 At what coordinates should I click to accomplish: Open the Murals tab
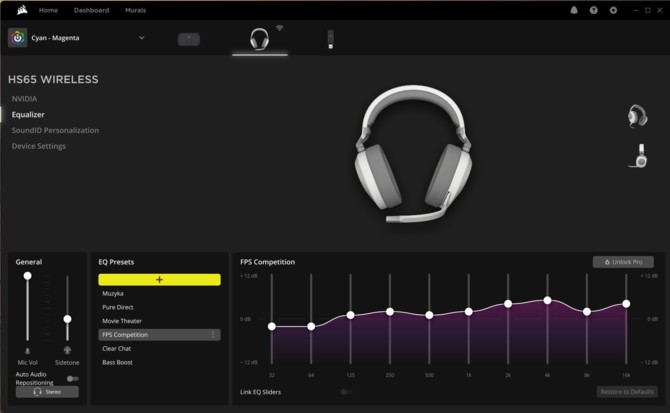(x=135, y=10)
